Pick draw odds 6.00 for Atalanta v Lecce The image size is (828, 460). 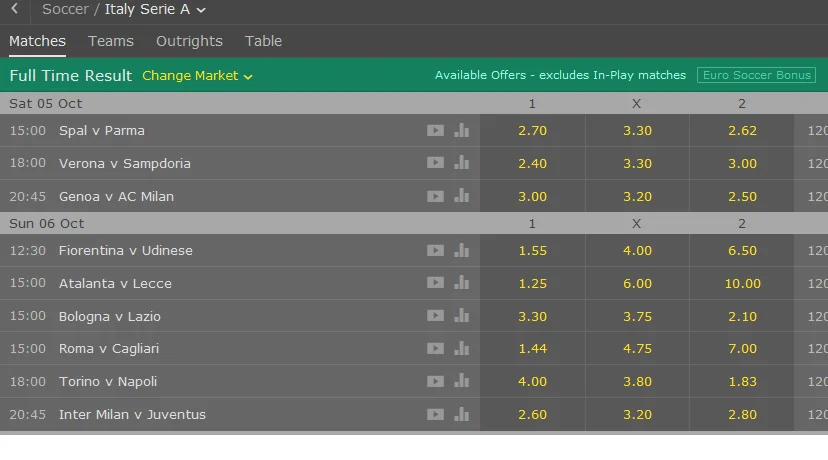[x=637, y=283]
